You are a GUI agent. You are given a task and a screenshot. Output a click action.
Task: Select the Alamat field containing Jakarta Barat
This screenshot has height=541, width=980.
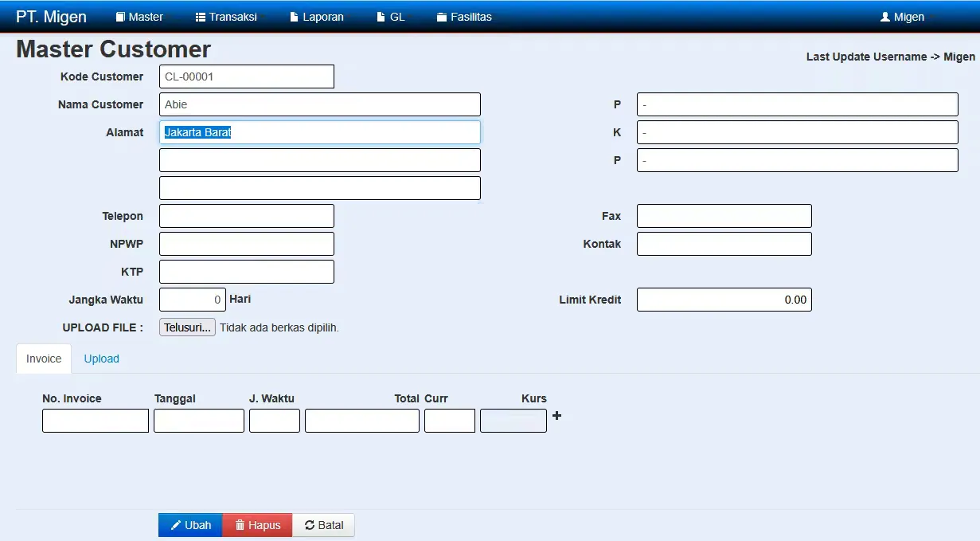(x=320, y=132)
